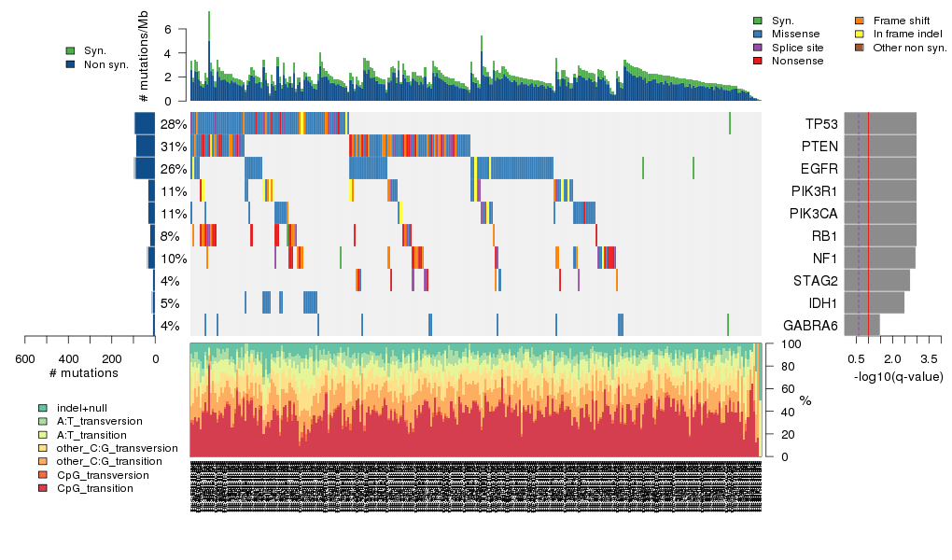The image size is (952, 560).
Task: Select the PIK3CA gene label
Action: click(813, 214)
